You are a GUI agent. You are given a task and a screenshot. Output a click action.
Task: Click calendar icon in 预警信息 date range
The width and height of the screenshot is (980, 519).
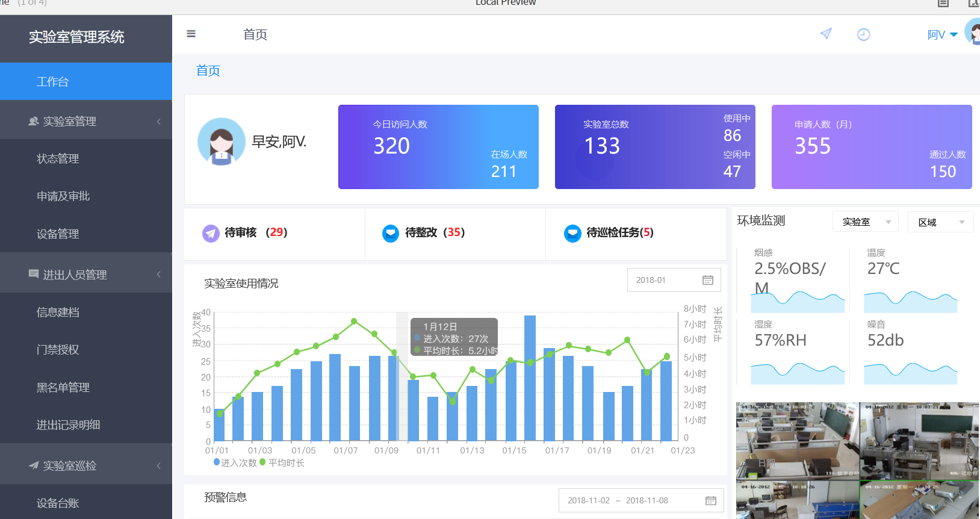[711, 500]
